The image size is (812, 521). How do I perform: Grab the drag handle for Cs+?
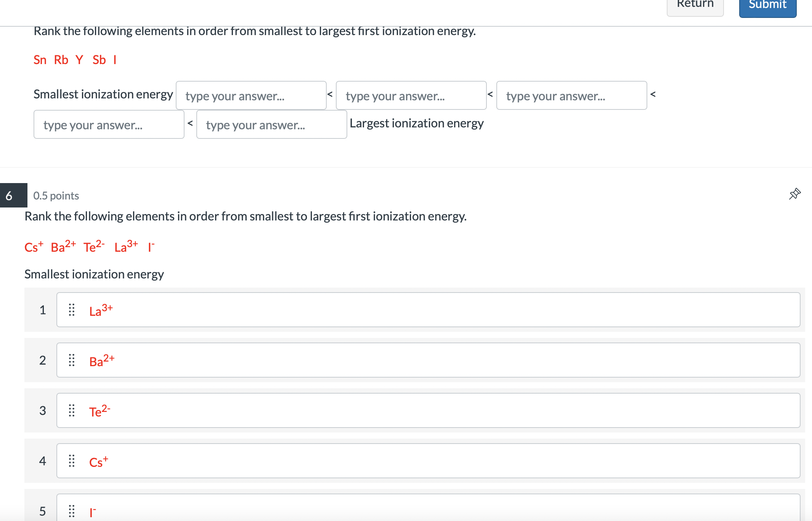click(72, 461)
